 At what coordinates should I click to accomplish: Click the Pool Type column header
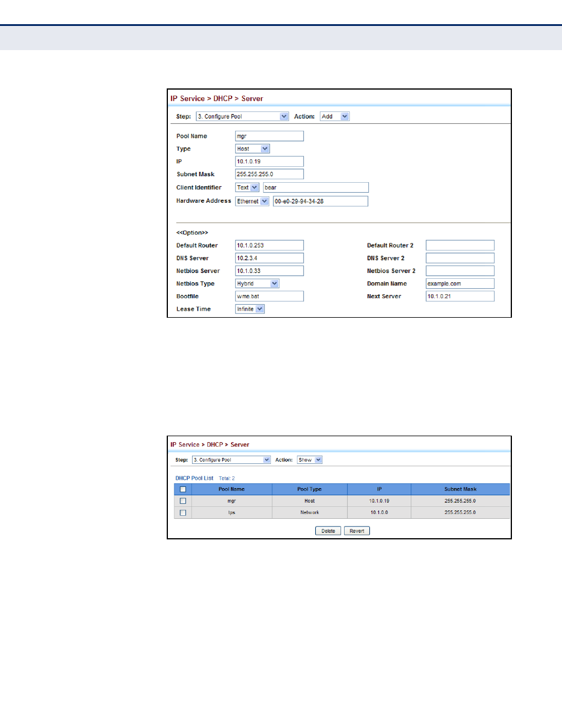310,489
